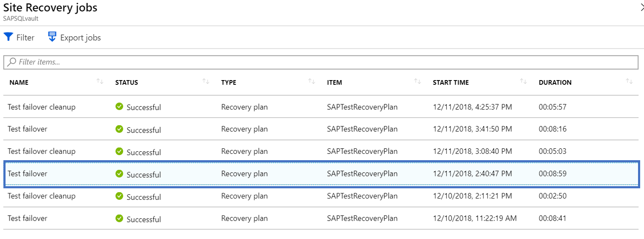Click the green success icon for 4:25:37 PM job
This screenshot has width=644, height=239.
tap(119, 107)
